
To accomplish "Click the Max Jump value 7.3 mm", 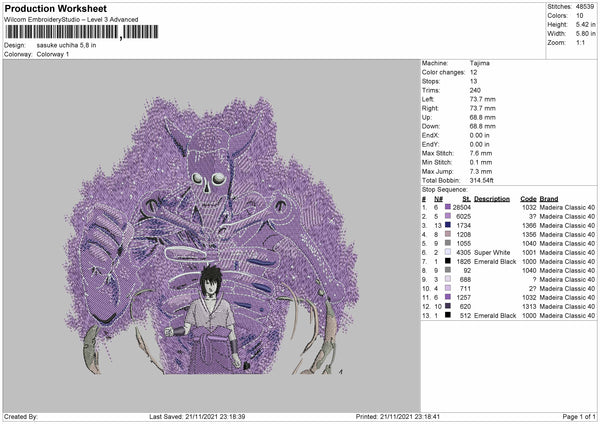I will (481, 171).
